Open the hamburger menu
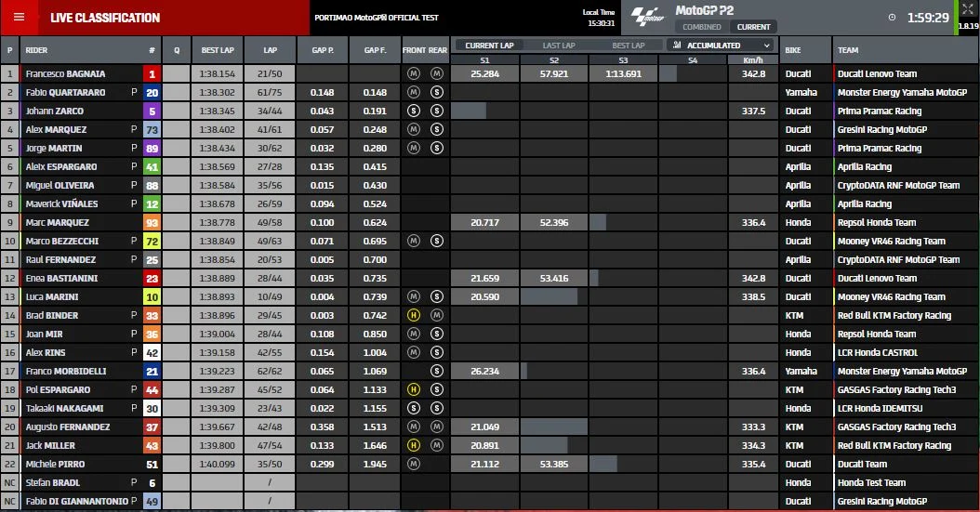The width and height of the screenshot is (980, 512). 19,17
